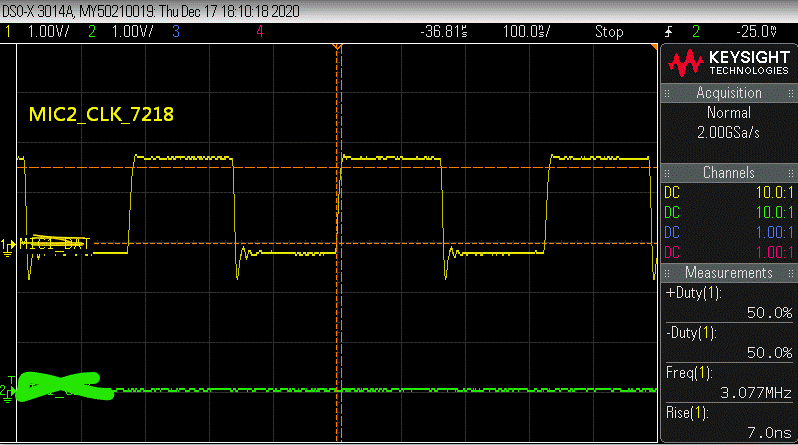Click channel 2 probe ratio 10.0:1 in green
This screenshot has width=798, height=445.
(x=775, y=212)
